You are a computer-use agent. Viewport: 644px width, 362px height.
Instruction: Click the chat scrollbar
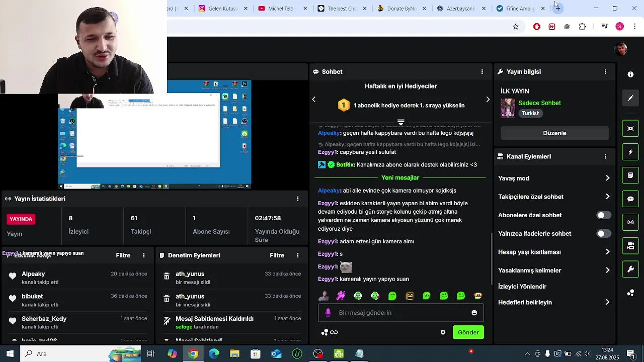pyautogui.click(x=492, y=259)
